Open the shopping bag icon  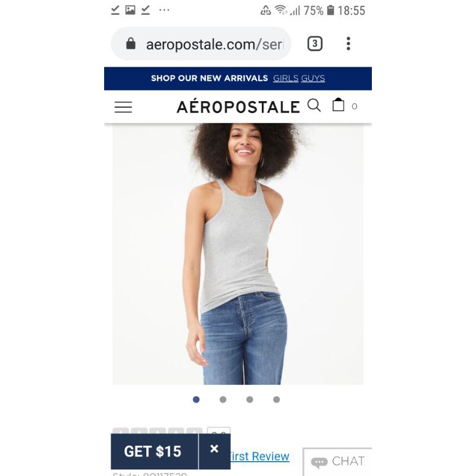(x=338, y=105)
